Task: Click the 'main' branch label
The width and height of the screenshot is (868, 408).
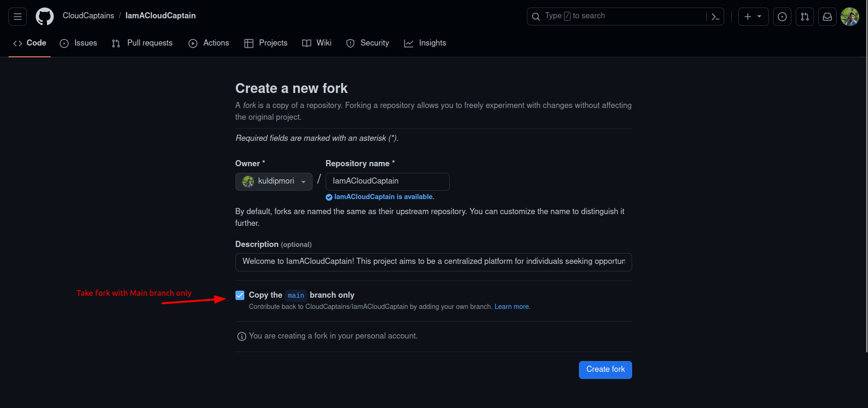Action: point(296,295)
